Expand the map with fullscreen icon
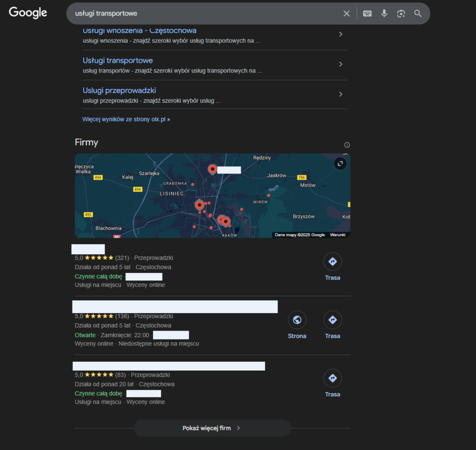Screen dimensions: 476x450 point(340,164)
